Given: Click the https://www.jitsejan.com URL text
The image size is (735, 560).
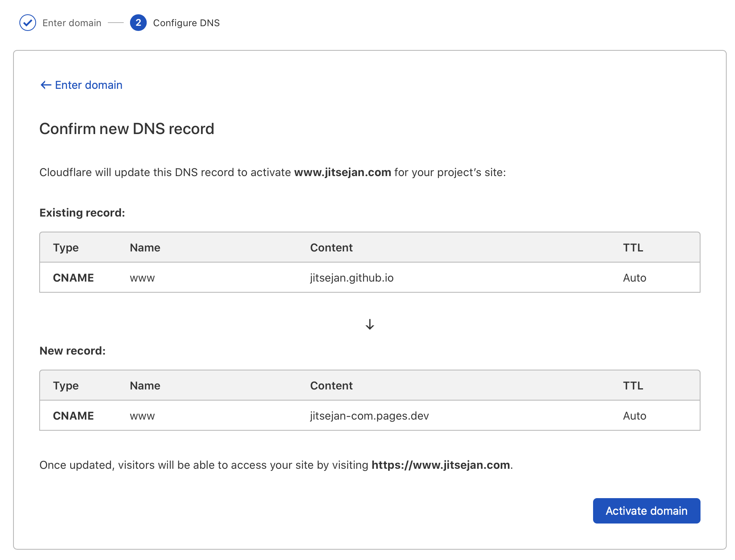Looking at the screenshot, I should [x=440, y=465].
